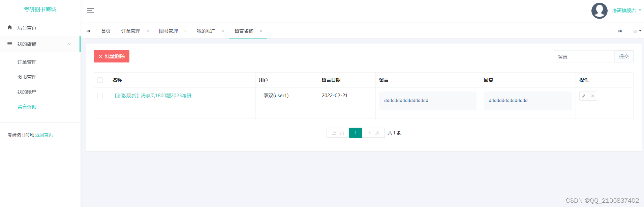Click the 名称 column header
Screen dimensions: 644x207
[117, 80]
